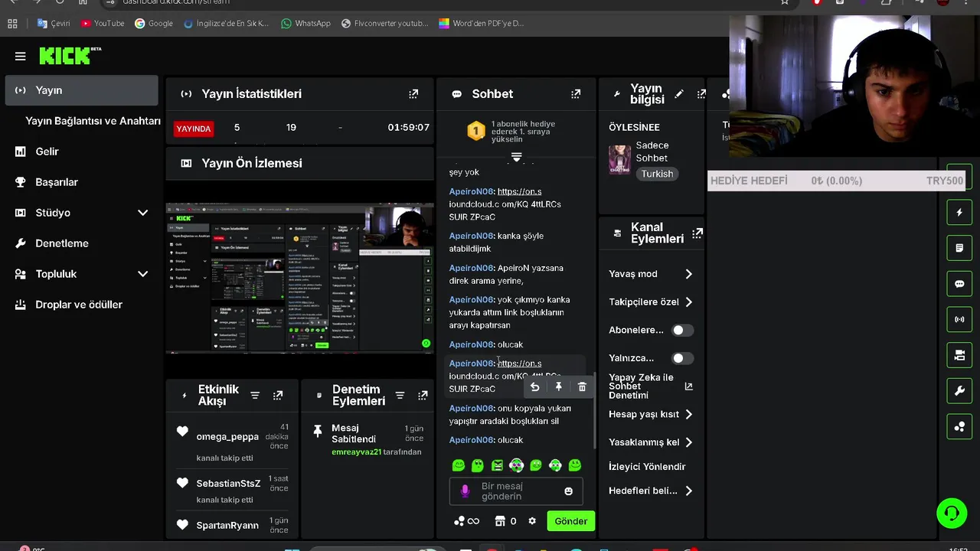Collapse the pinned gift banner in chat
This screenshot has height=551, width=980.
click(x=517, y=157)
